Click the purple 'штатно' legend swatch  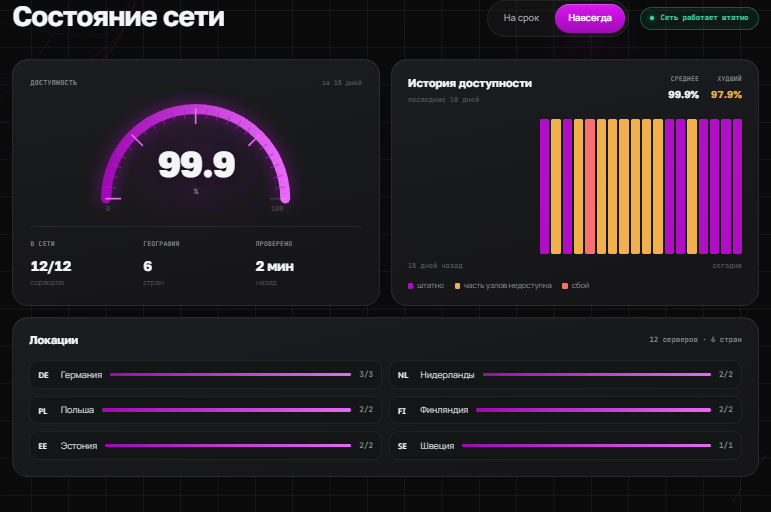pos(411,286)
